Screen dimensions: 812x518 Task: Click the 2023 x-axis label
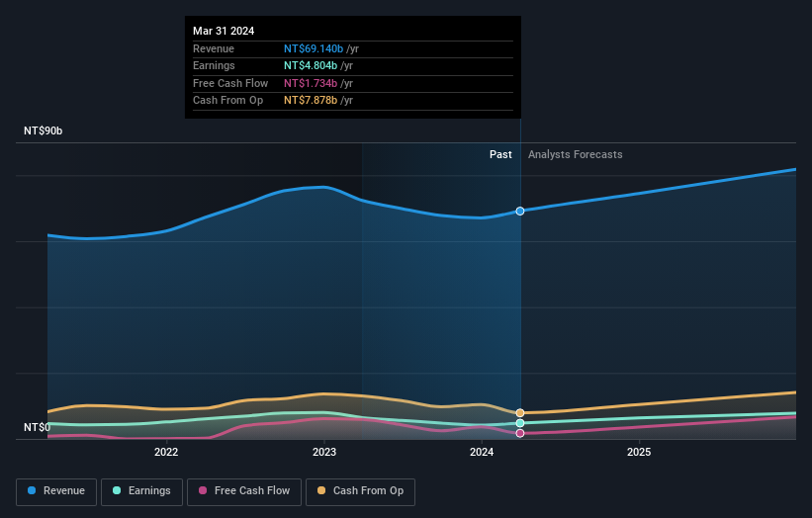324,452
